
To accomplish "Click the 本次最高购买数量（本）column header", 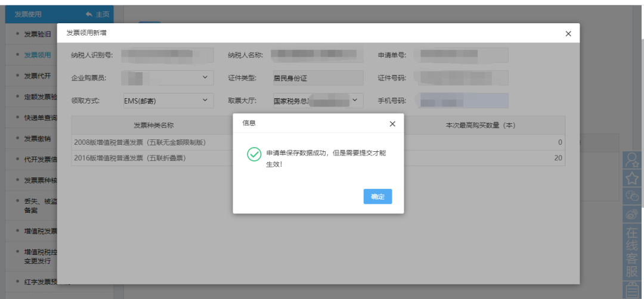I will (481, 125).
